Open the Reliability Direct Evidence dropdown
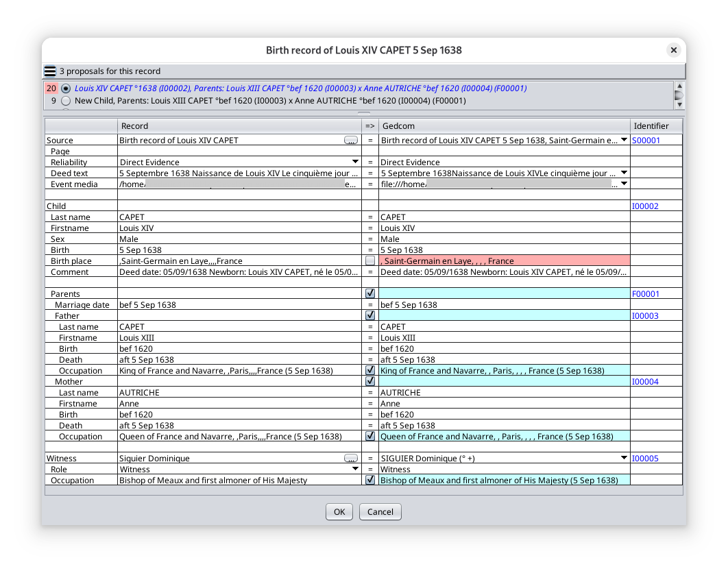728x571 pixels. pyautogui.click(x=355, y=162)
